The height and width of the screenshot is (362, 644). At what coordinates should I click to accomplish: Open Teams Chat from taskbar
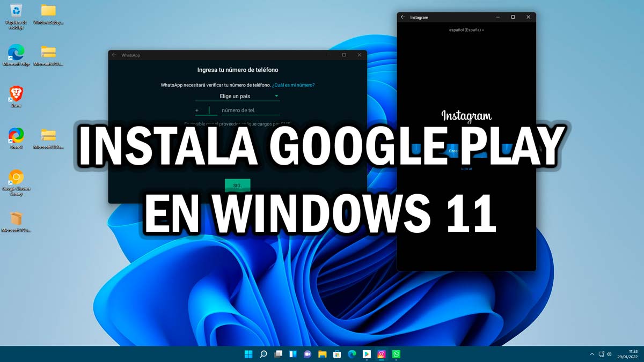(x=308, y=354)
